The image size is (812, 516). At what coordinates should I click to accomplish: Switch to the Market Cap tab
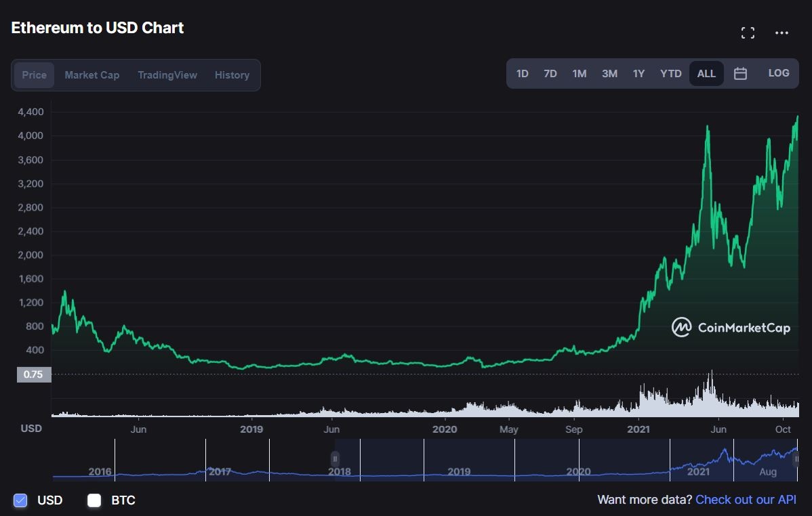(92, 74)
